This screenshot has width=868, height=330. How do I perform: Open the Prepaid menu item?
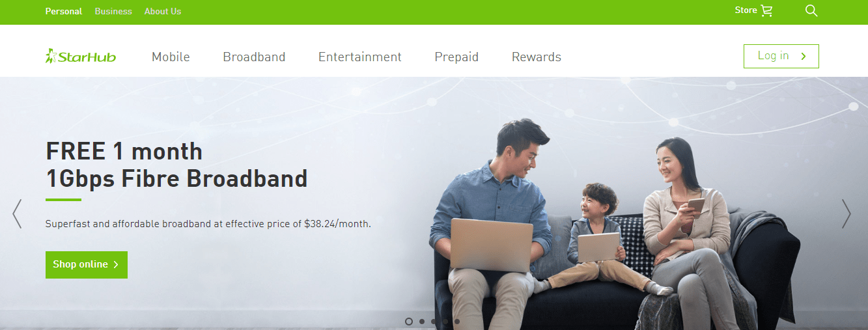tap(456, 57)
